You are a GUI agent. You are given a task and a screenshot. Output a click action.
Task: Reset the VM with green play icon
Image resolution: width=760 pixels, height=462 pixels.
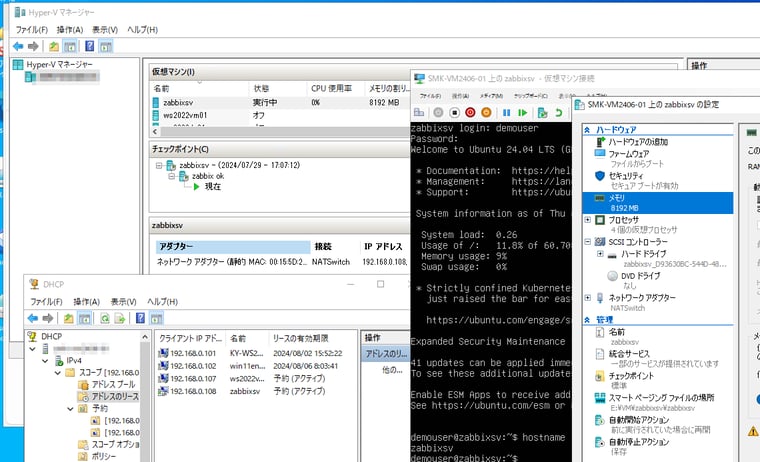pos(522,112)
